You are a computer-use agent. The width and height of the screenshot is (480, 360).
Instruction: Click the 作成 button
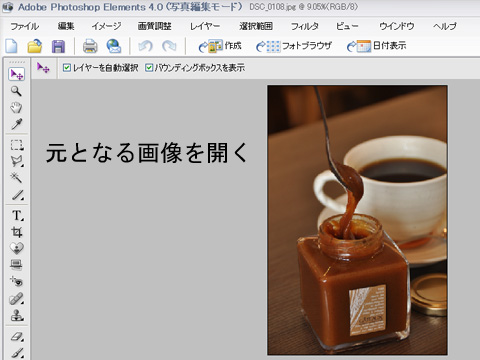220,46
